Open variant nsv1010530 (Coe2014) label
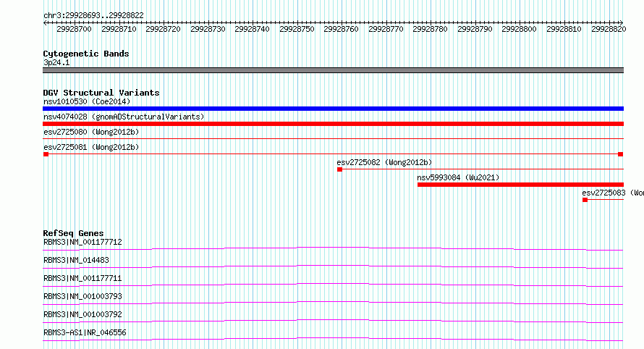The height and width of the screenshot is (349, 644). 87,101
